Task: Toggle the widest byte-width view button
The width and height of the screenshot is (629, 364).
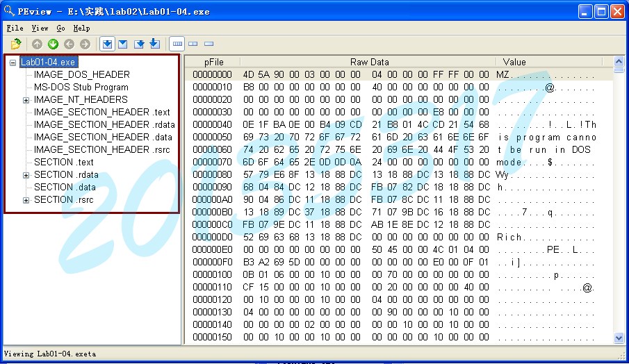Action: point(177,44)
